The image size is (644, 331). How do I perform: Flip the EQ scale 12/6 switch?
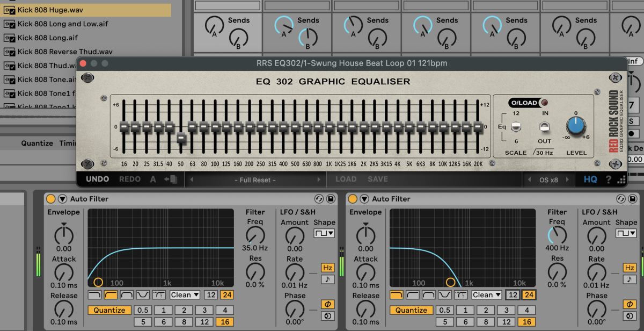(516, 127)
